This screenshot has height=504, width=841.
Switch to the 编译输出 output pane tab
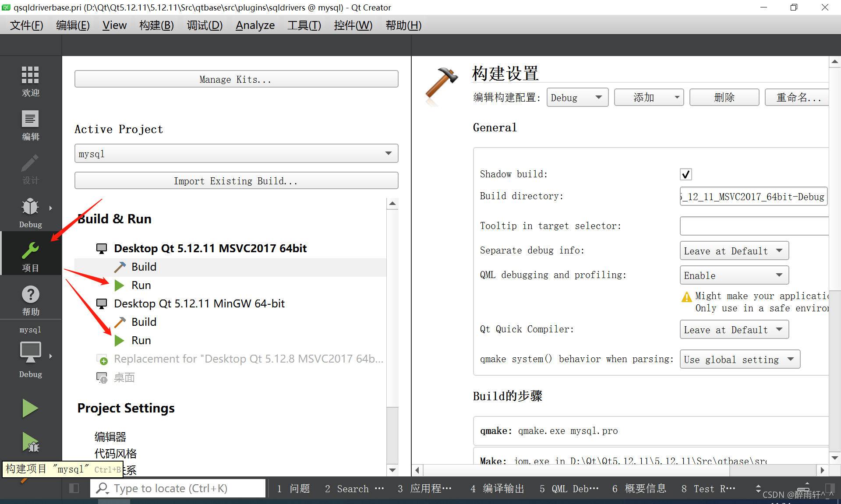(x=497, y=488)
